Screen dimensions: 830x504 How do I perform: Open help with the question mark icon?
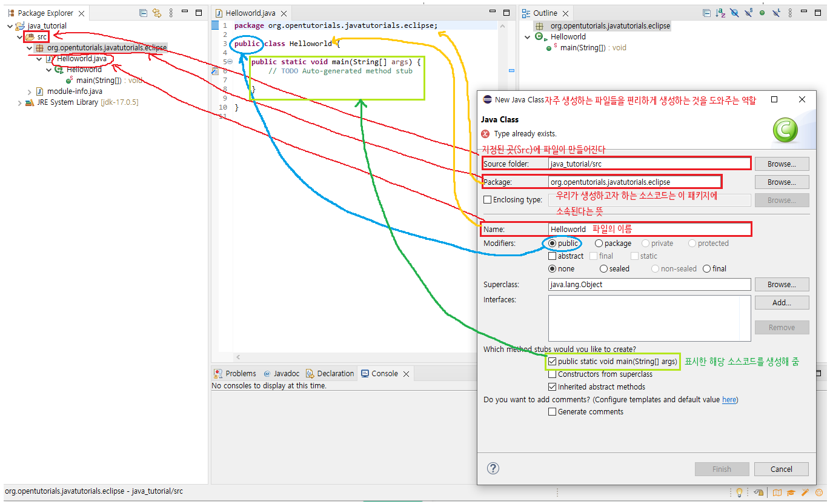click(x=493, y=468)
